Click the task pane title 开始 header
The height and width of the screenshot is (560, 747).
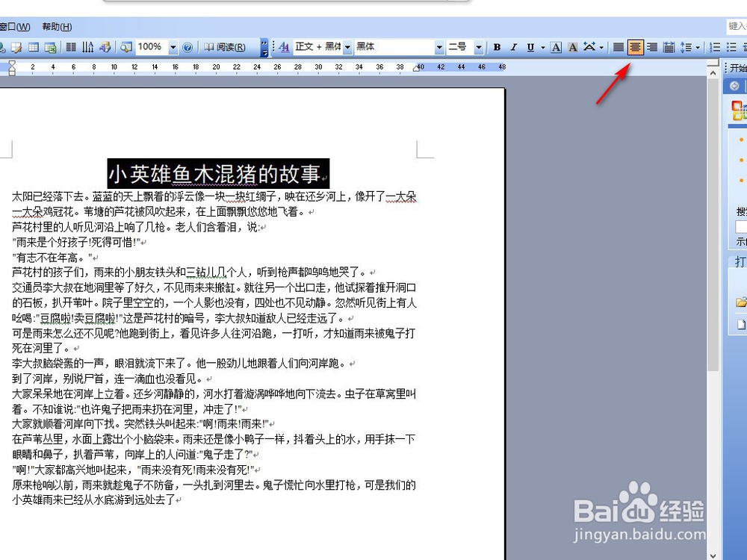coord(739,68)
